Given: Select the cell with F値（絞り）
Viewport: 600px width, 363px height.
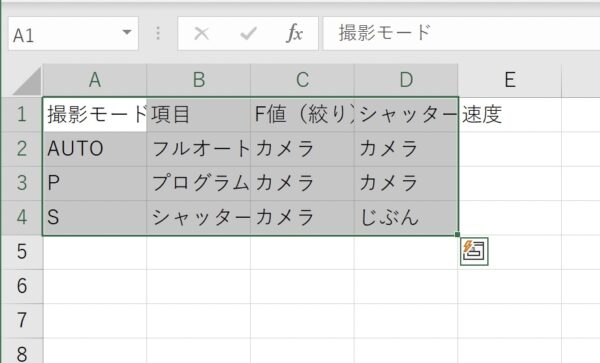Looking at the screenshot, I should (x=302, y=114).
